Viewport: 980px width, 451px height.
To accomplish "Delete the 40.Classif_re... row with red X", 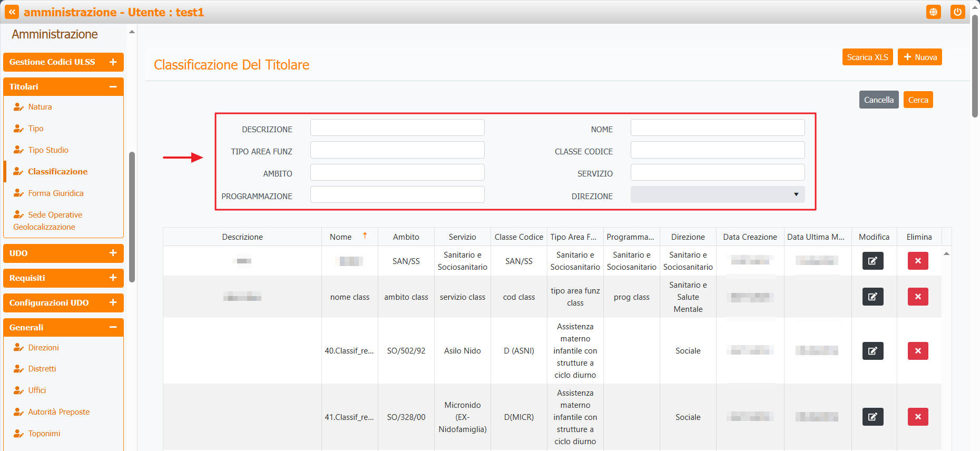I will click(917, 351).
